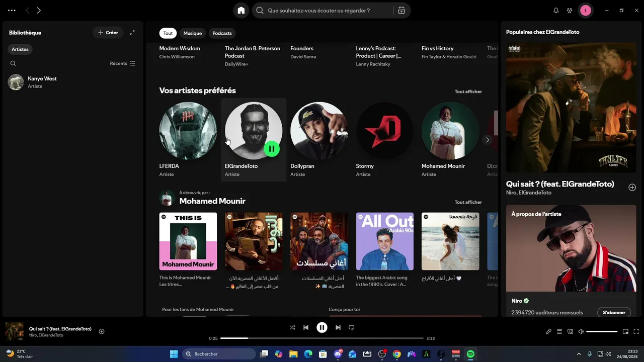Toggle repeat mode
644x362 pixels.
click(352, 327)
